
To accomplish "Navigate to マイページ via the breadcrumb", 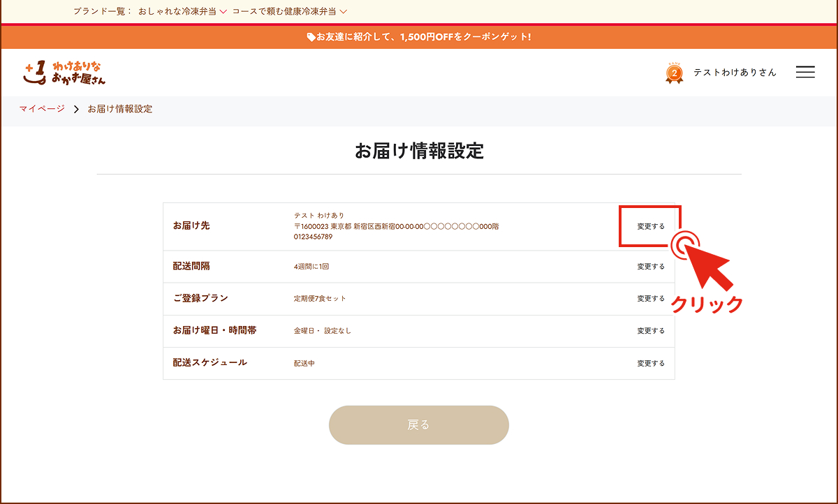I will pos(41,109).
